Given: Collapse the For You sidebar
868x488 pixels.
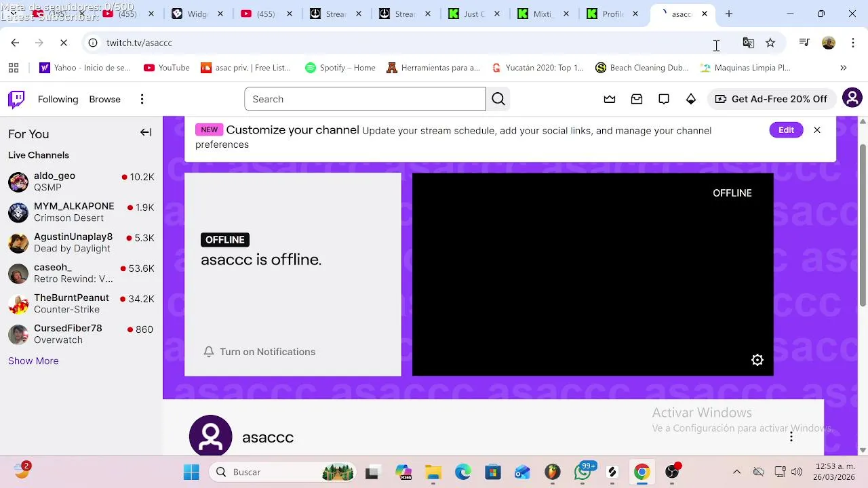Looking at the screenshot, I should pyautogui.click(x=146, y=133).
